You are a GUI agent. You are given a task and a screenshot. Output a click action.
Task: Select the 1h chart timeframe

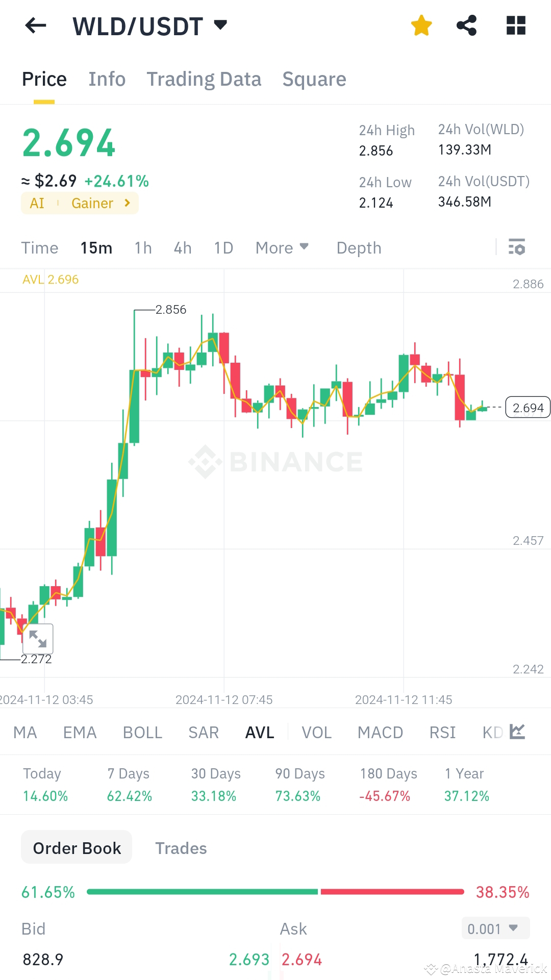[142, 247]
